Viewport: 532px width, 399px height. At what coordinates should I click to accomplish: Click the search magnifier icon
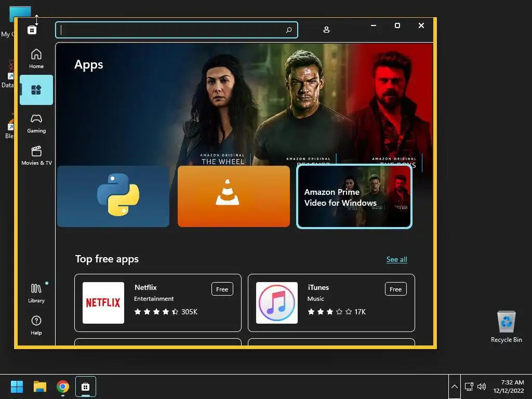pos(289,30)
